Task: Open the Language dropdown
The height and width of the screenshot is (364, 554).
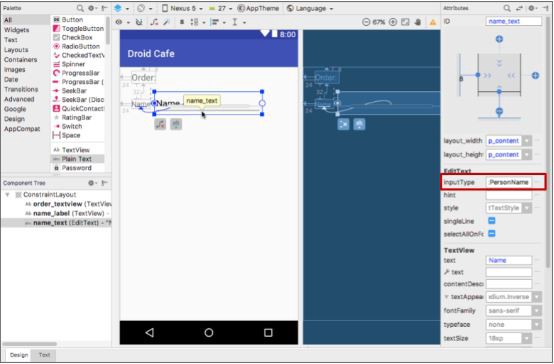Action: pyautogui.click(x=310, y=8)
